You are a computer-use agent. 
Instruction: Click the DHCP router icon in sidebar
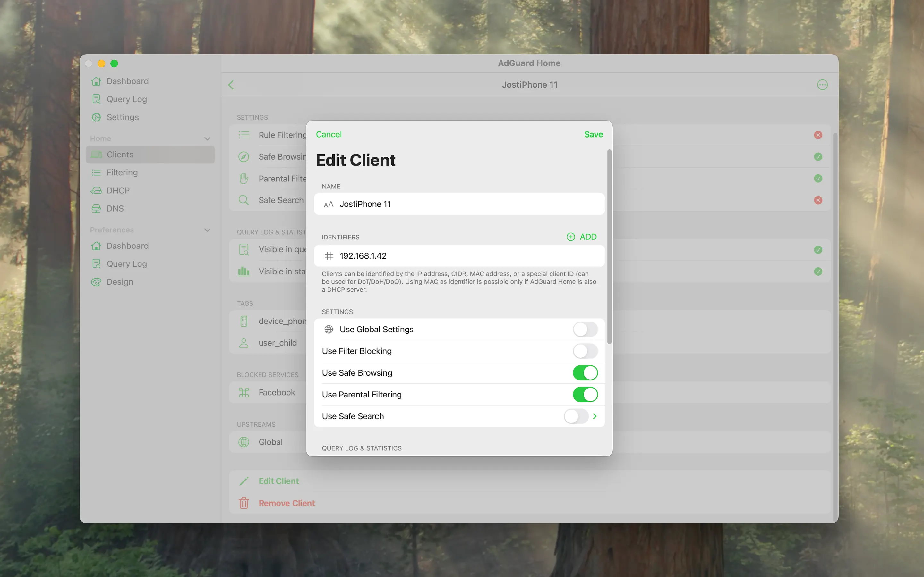tap(96, 190)
